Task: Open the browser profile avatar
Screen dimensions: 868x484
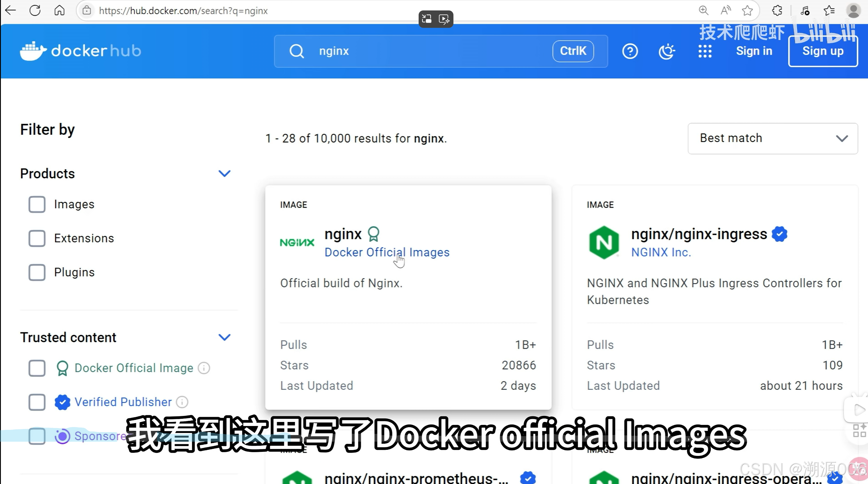Action: tap(853, 10)
